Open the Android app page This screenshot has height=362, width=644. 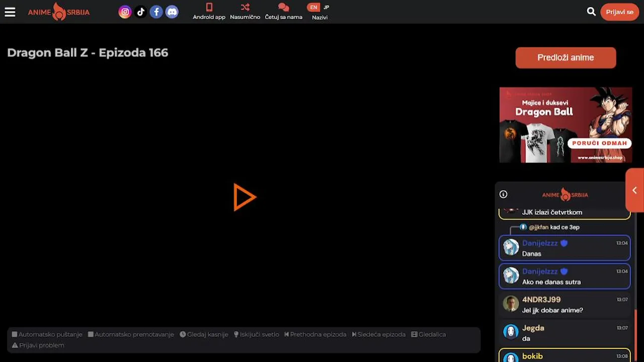[209, 12]
